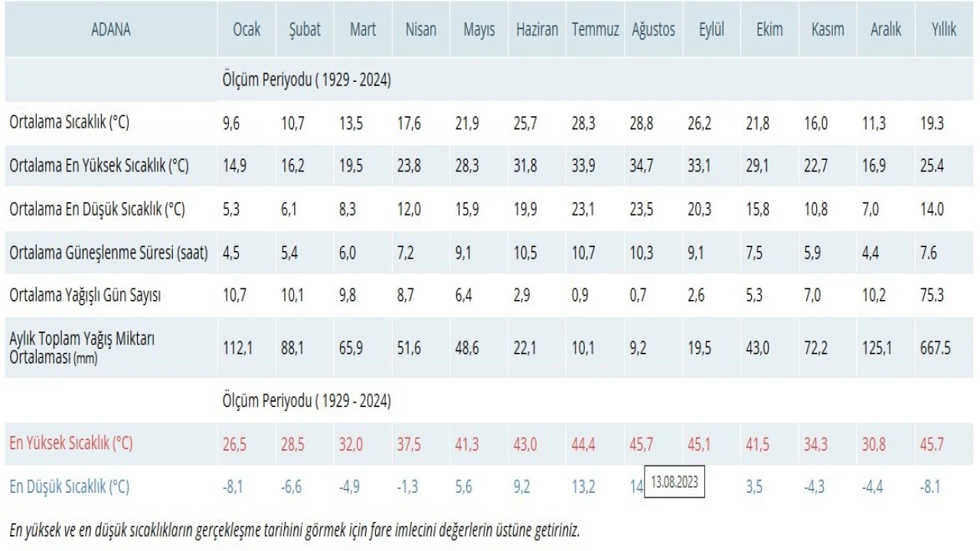Select the Temmuz month header
This screenshot has height=551, width=980.
[x=595, y=30]
